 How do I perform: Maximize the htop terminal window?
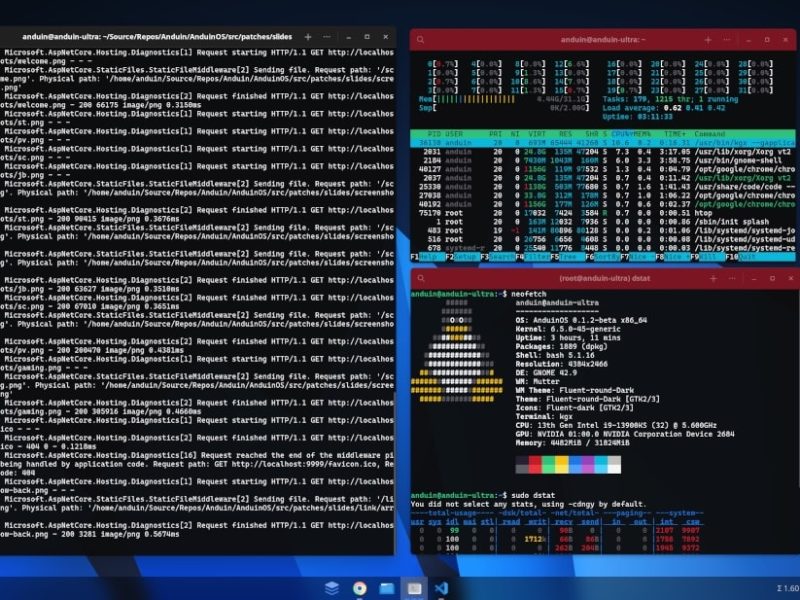click(x=767, y=40)
